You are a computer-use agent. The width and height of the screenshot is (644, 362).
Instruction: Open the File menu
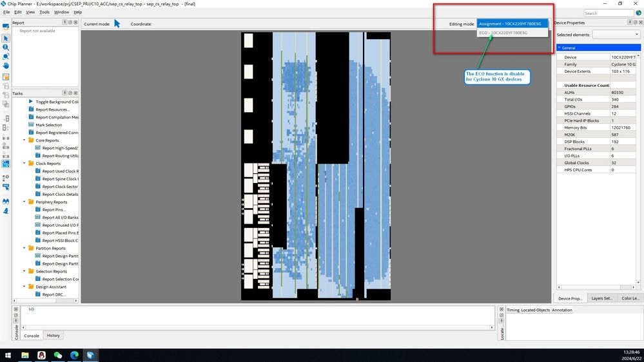6,12
